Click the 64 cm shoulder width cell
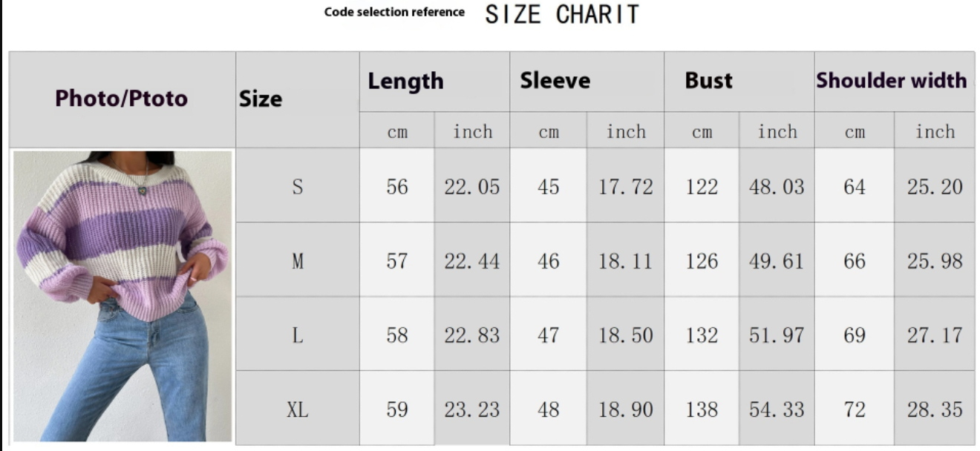The image size is (980, 451). [855, 186]
